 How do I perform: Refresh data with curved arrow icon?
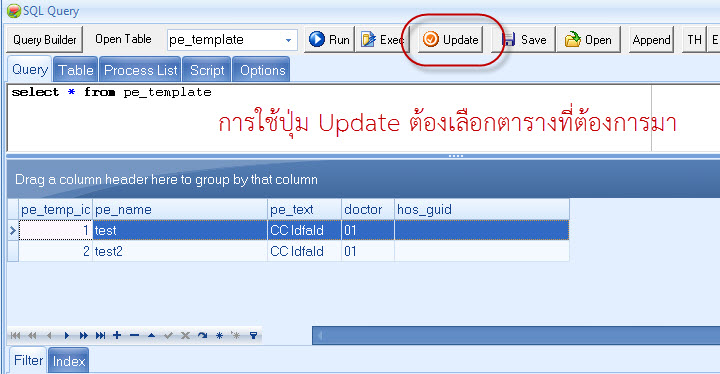[202, 335]
